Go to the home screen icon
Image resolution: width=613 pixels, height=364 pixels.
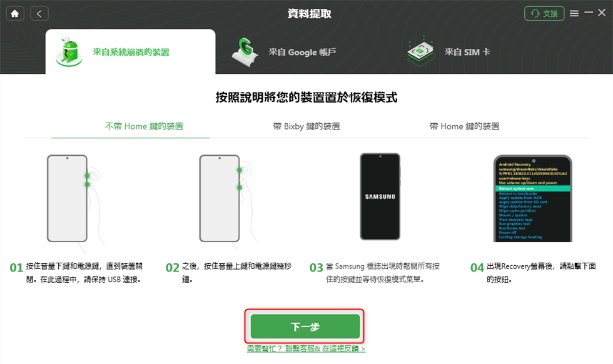pos(15,14)
